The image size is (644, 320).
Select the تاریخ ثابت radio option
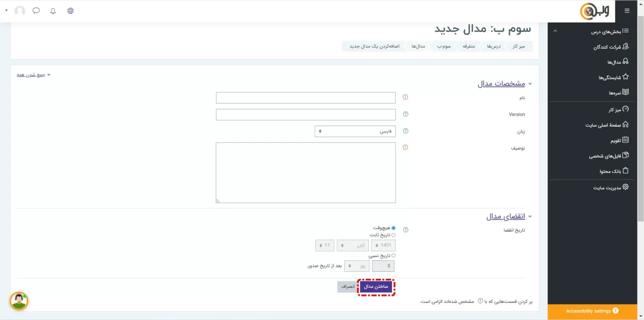click(393, 235)
